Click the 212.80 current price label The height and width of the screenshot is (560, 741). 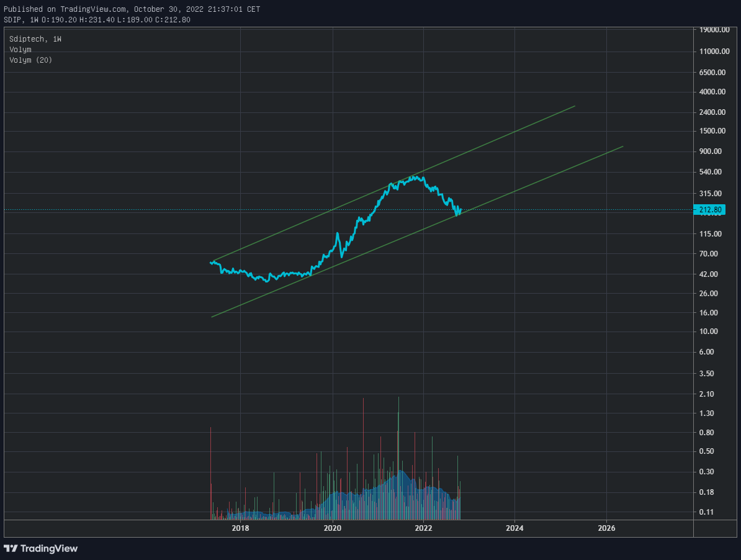[x=709, y=210]
